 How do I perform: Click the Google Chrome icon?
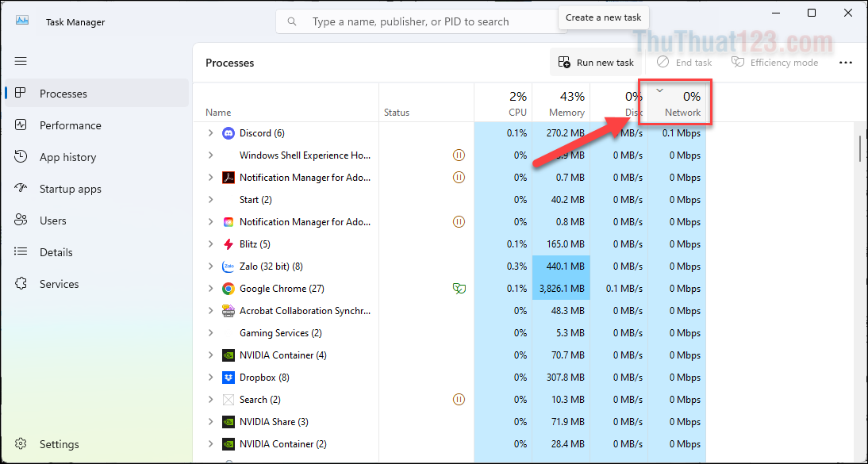(228, 289)
